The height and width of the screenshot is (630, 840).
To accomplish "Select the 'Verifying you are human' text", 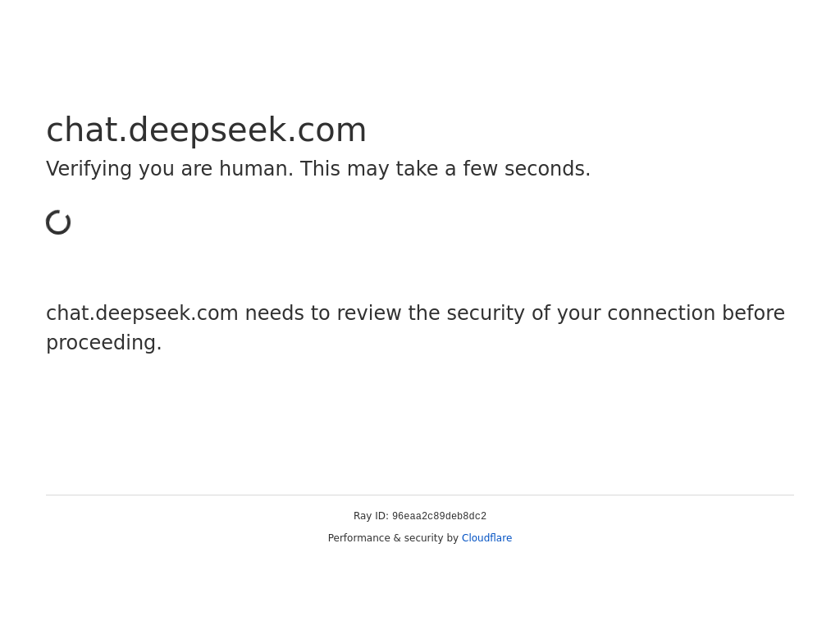I will (x=170, y=169).
